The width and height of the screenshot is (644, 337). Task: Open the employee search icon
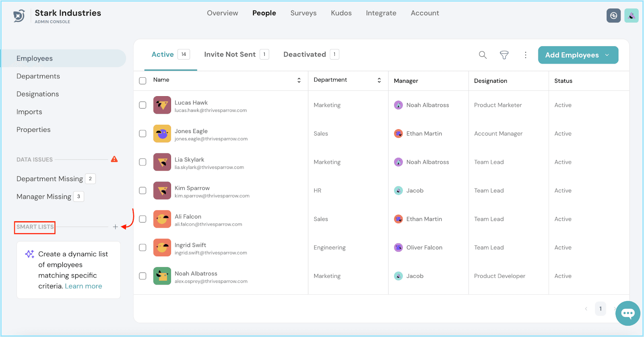pyautogui.click(x=483, y=55)
